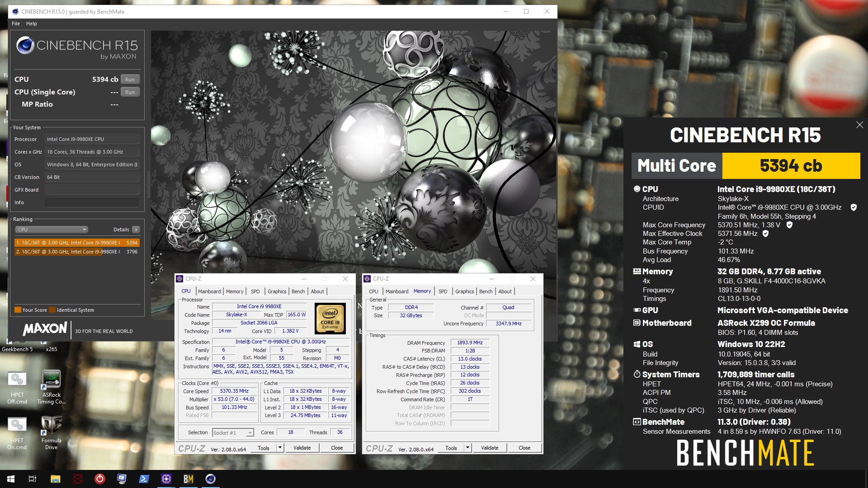868x488 pixels.
Task: Open HPET Off.cmd desktop shortcut
Action: click(x=17, y=388)
